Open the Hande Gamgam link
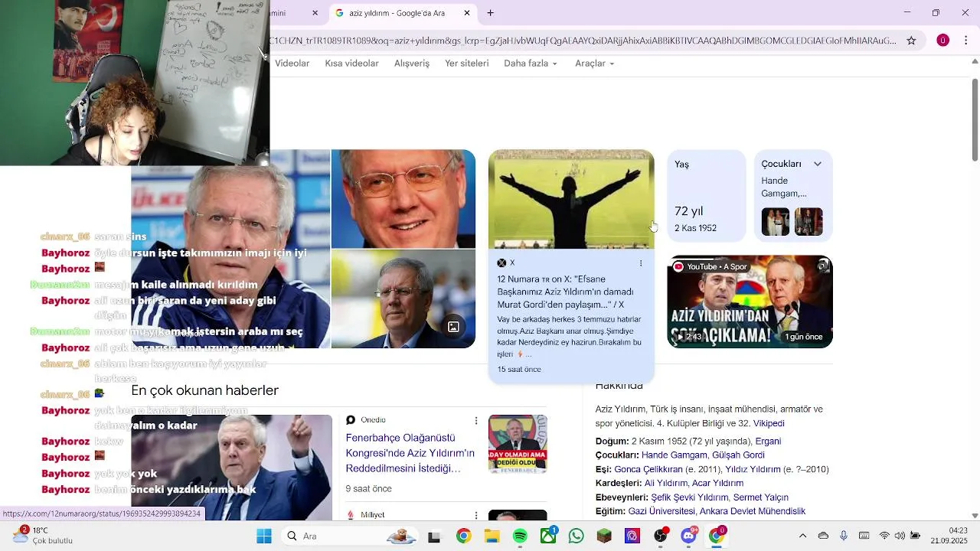 [x=674, y=455]
